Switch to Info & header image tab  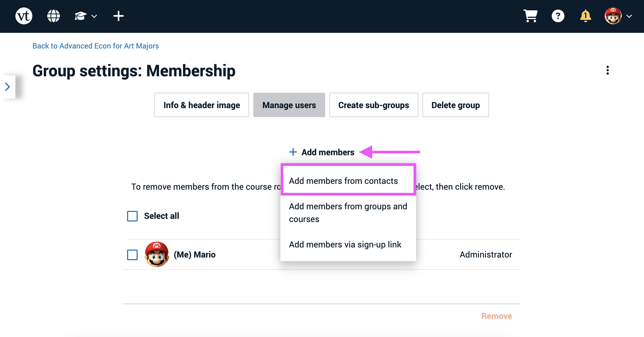[x=202, y=105]
